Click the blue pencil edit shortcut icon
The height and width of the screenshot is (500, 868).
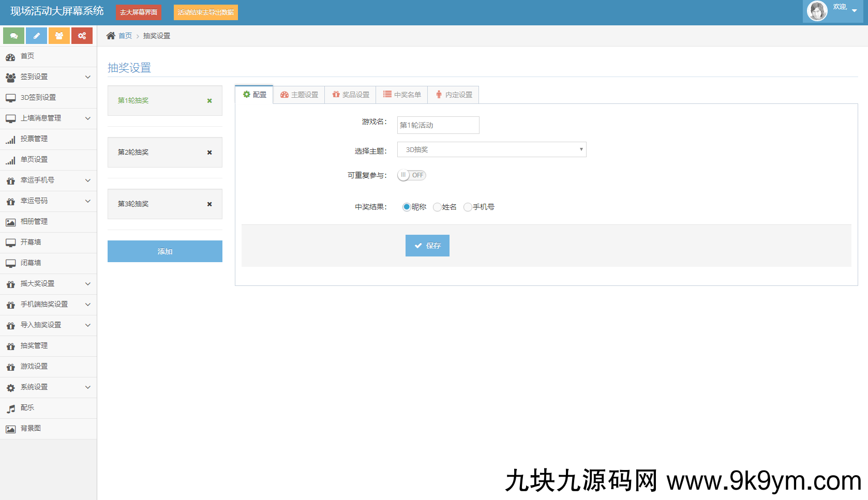click(x=37, y=36)
